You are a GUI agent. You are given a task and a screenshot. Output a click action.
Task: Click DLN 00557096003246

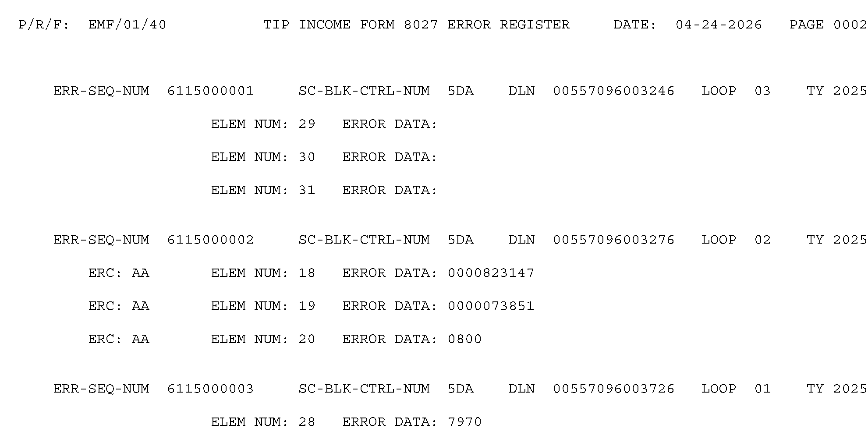click(613, 91)
